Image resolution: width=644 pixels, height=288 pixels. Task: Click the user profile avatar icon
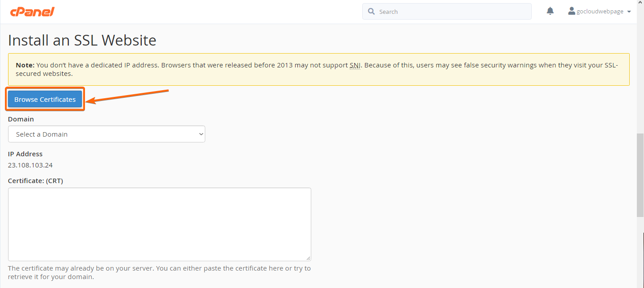[572, 11]
